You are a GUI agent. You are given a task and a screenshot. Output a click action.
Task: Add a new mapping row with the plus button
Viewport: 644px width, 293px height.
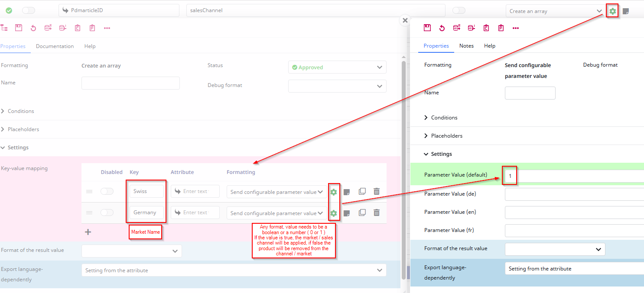[x=88, y=232]
